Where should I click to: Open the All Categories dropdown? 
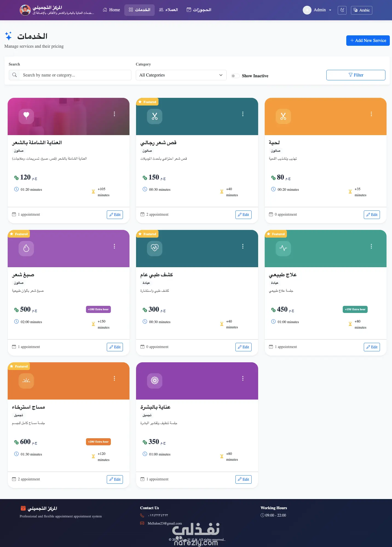[x=181, y=75]
